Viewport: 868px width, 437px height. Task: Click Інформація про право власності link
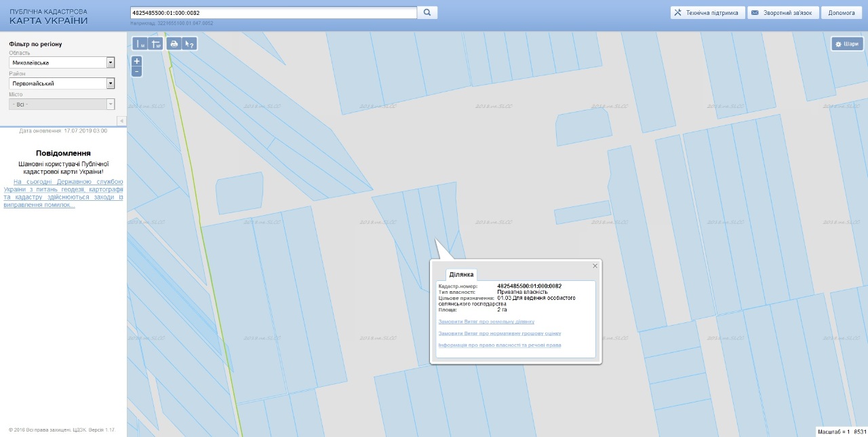pyautogui.click(x=500, y=345)
